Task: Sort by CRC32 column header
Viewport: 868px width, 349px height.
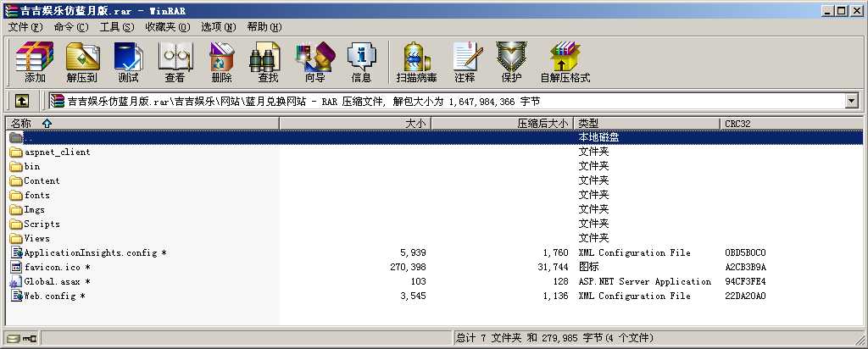Action: coord(791,124)
